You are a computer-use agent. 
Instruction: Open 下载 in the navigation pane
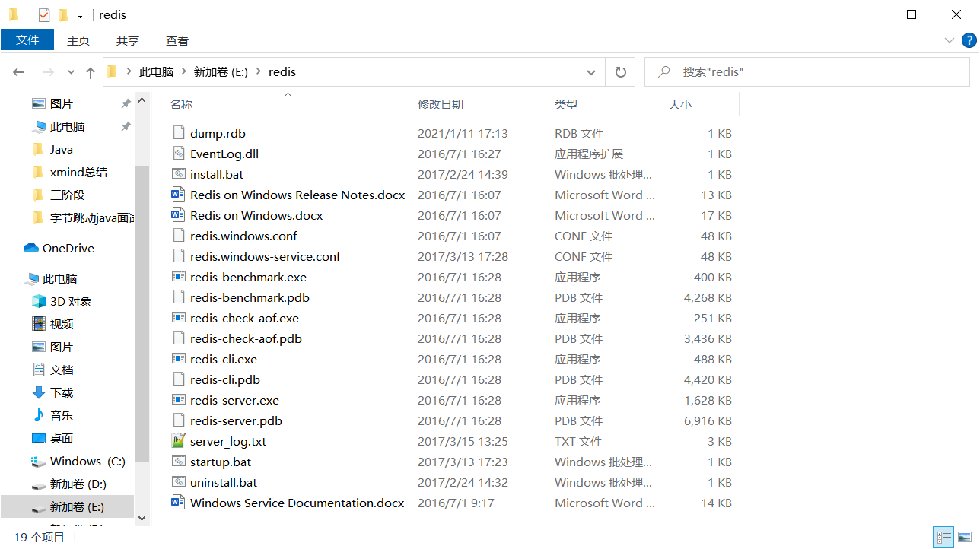[x=61, y=392]
